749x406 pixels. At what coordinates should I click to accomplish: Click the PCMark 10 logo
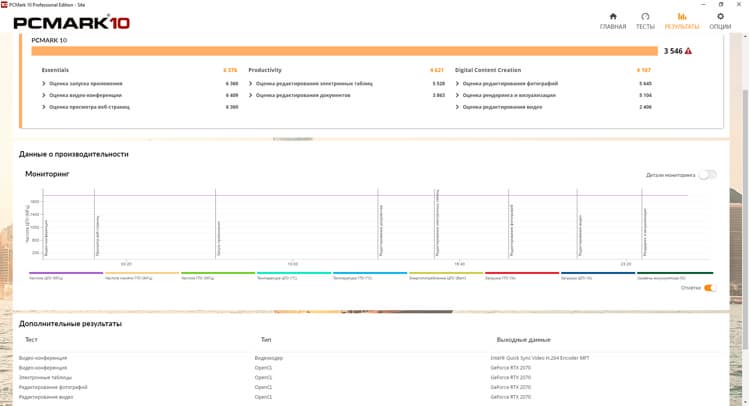72,22
